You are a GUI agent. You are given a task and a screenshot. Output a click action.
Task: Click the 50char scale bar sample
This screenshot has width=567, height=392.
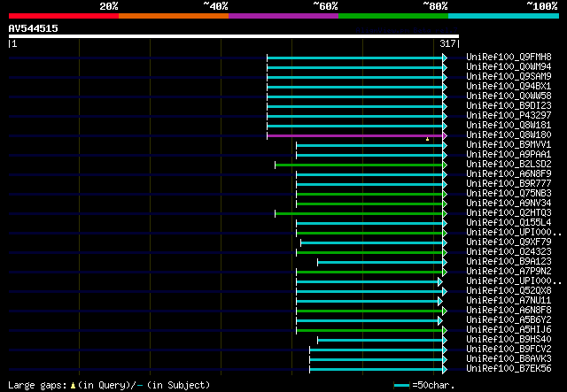(x=401, y=386)
